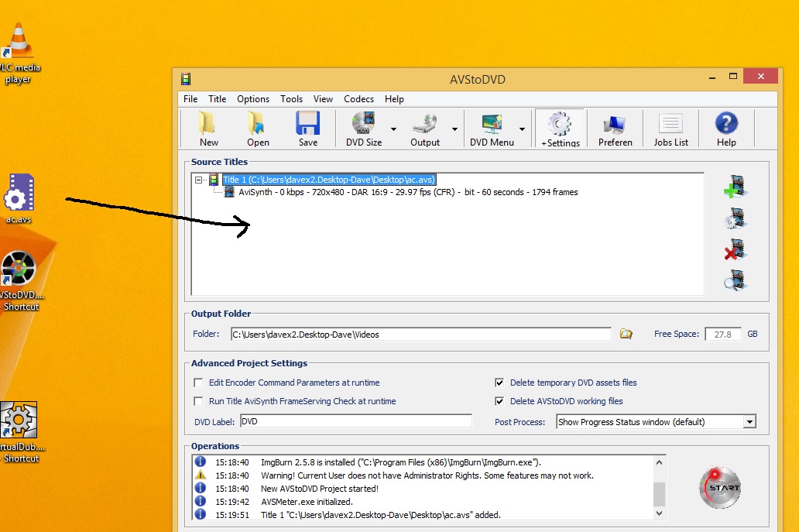Image resolution: width=799 pixels, height=532 pixels.
Task: Click the Help question mark icon
Action: [x=726, y=129]
